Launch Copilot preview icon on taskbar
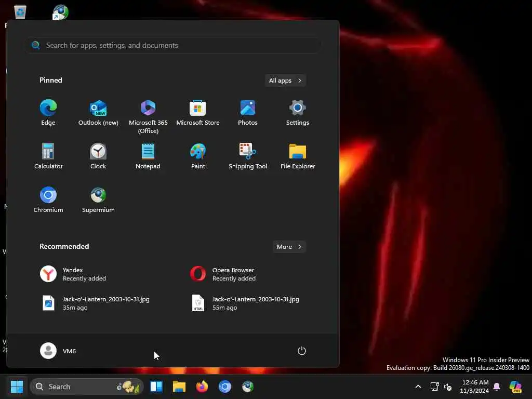Image resolution: width=532 pixels, height=399 pixels. click(x=516, y=387)
